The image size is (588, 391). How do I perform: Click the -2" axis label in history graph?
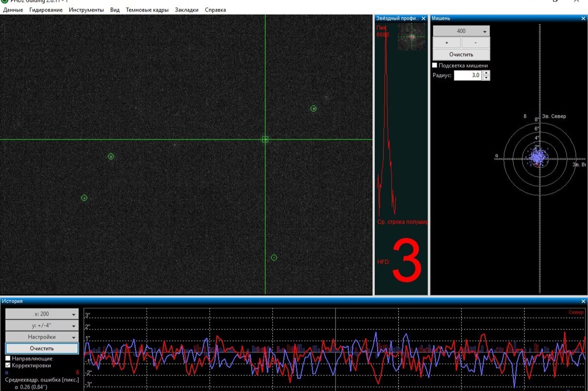coord(88,373)
